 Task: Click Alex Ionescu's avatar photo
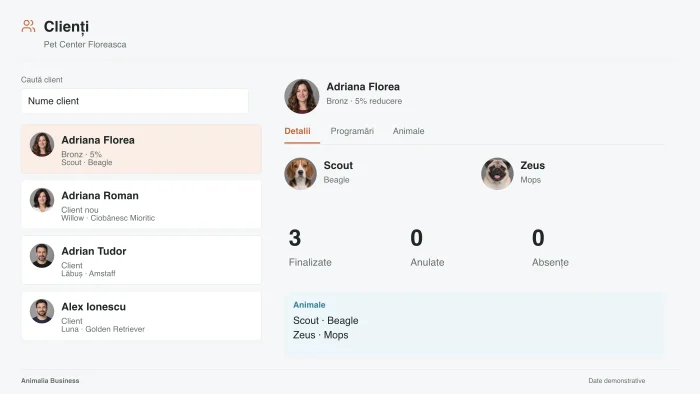pyautogui.click(x=42, y=311)
